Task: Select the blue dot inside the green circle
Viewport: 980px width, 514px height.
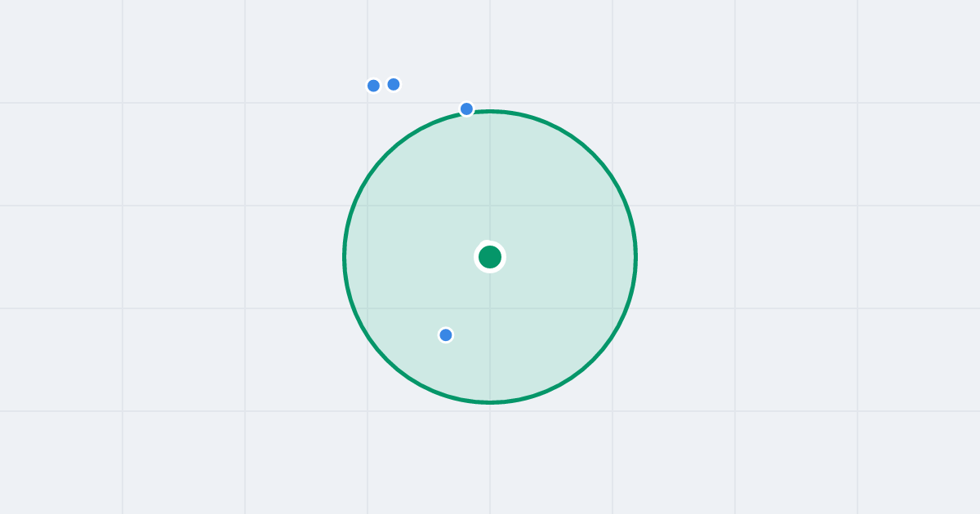Action: [x=446, y=335]
